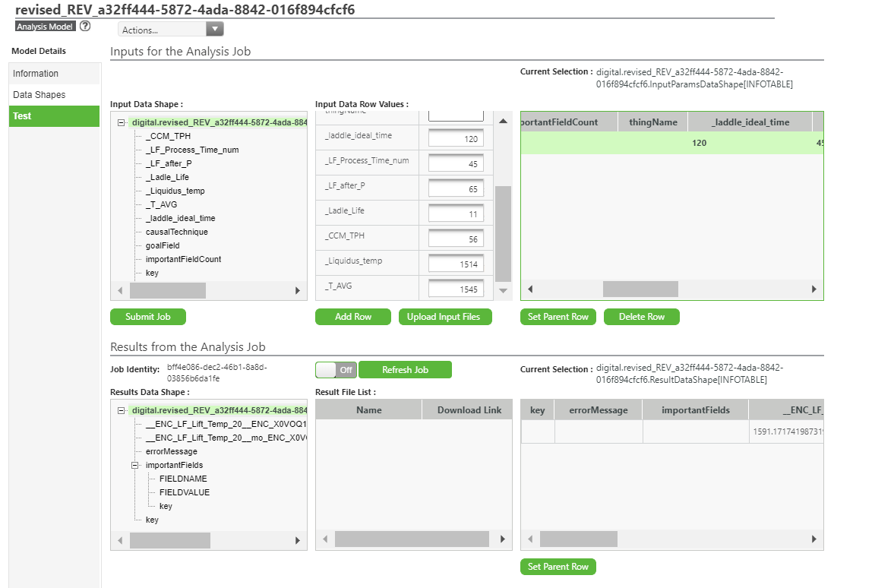Click Refresh Job
The height and width of the screenshot is (588, 894).
click(x=405, y=369)
